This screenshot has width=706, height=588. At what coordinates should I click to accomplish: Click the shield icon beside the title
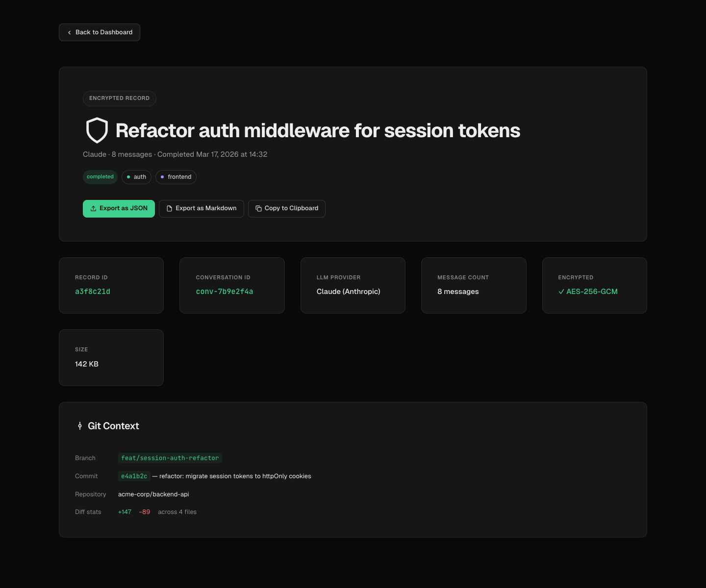[97, 130]
